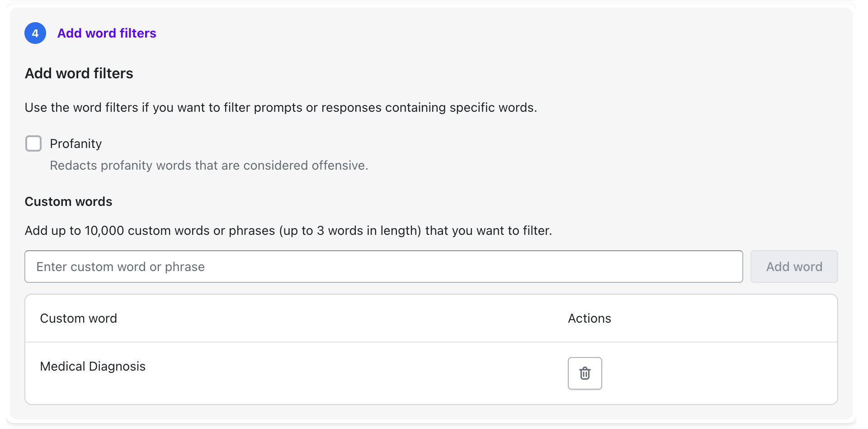Image resolution: width=868 pixels, height=429 pixels.
Task: Click the Profanity label text
Action: (76, 143)
